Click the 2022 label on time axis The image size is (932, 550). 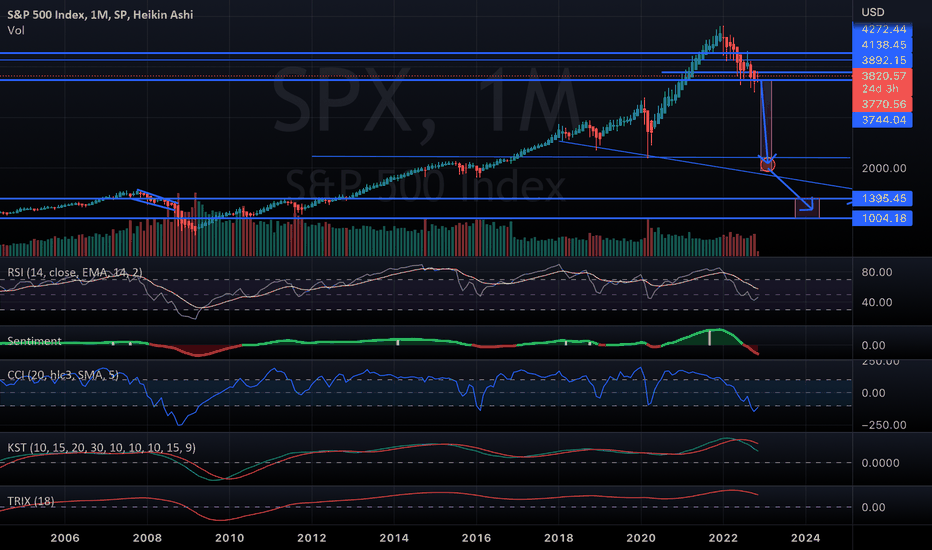pyautogui.click(x=723, y=538)
